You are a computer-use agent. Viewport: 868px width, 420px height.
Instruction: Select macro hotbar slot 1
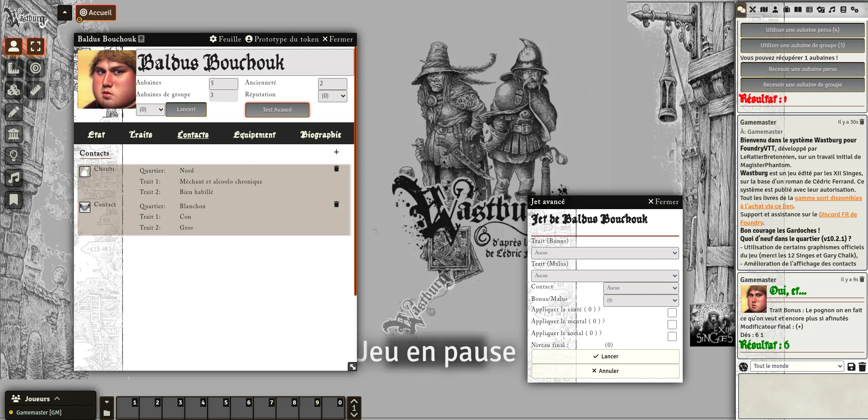click(x=128, y=408)
